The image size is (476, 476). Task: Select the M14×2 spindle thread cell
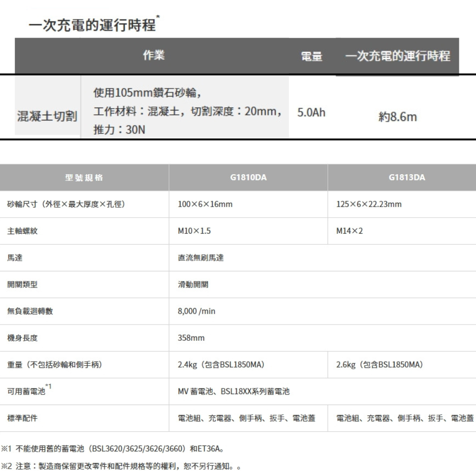(x=349, y=231)
